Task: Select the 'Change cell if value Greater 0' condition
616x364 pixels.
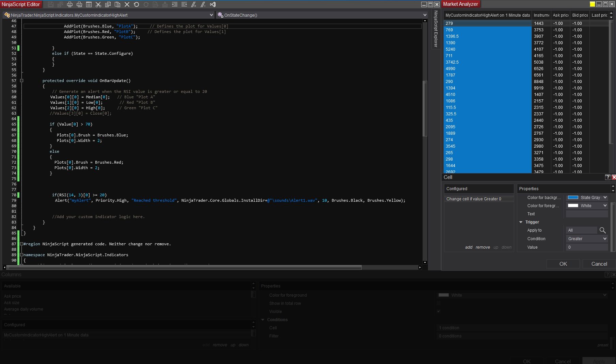Action: coord(474,199)
